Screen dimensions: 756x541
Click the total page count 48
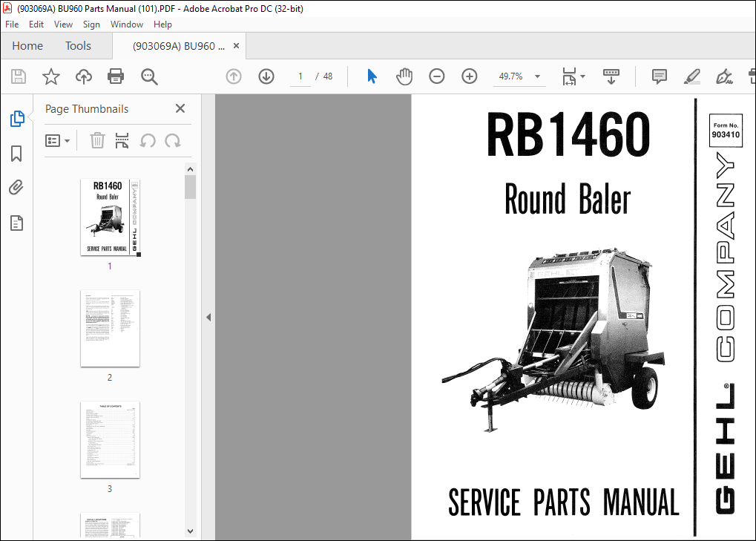click(328, 76)
